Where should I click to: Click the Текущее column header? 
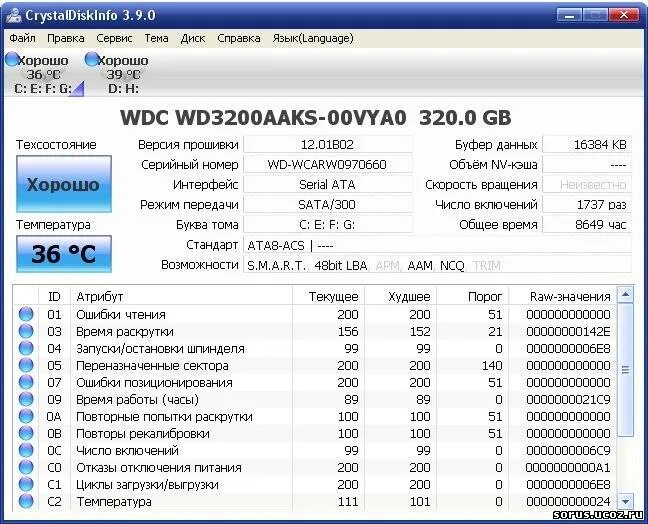(x=329, y=296)
